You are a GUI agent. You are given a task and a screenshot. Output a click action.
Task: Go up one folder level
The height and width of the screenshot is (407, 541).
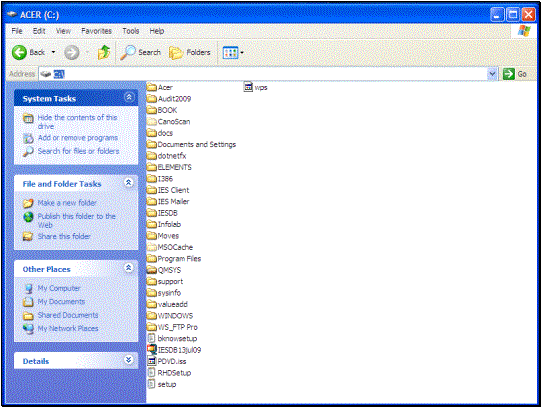[104, 52]
